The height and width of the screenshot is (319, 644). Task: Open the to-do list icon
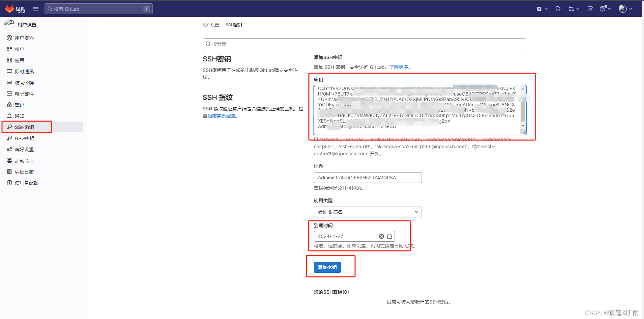[590, 9]
